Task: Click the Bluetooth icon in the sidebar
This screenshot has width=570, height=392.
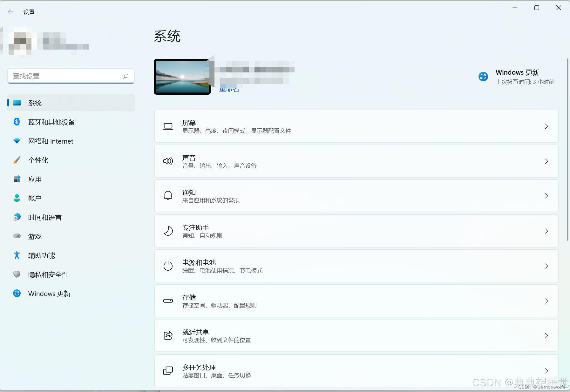Action: point(17,122)
